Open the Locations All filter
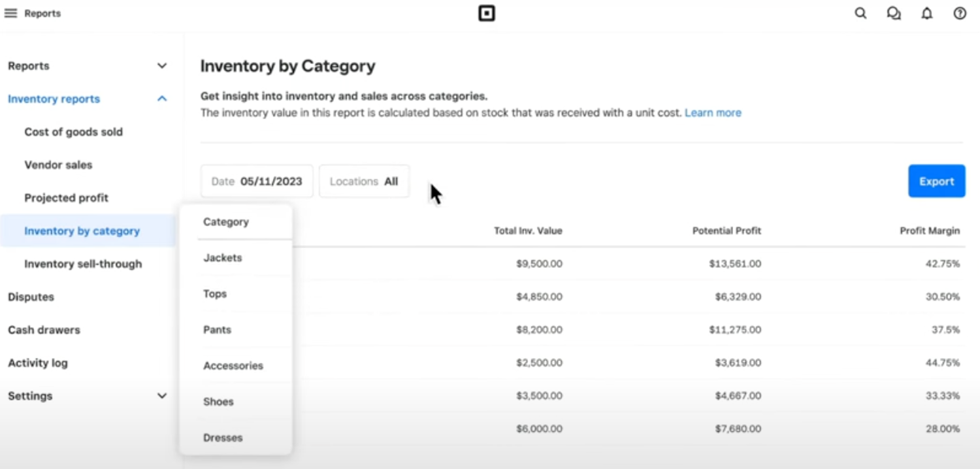Image resolution: width=980 pixels, height=469 pixels. coord(364,182)
